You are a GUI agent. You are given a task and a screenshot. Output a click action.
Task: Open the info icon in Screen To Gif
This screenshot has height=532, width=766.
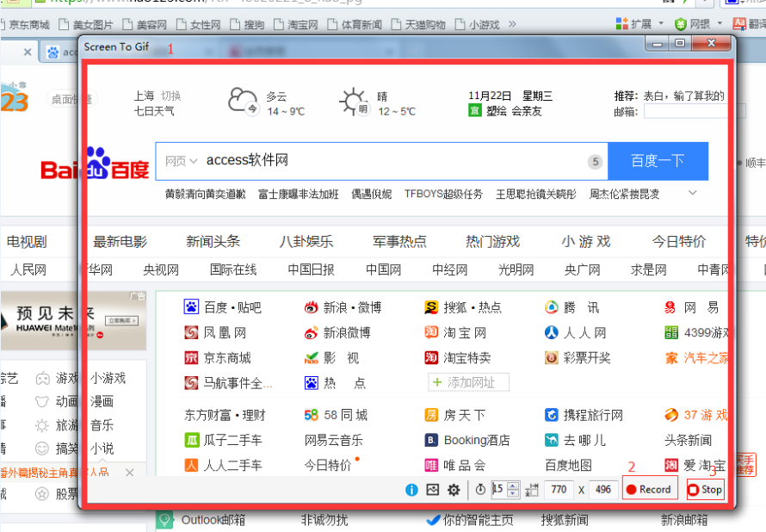(x=411, y=490)
